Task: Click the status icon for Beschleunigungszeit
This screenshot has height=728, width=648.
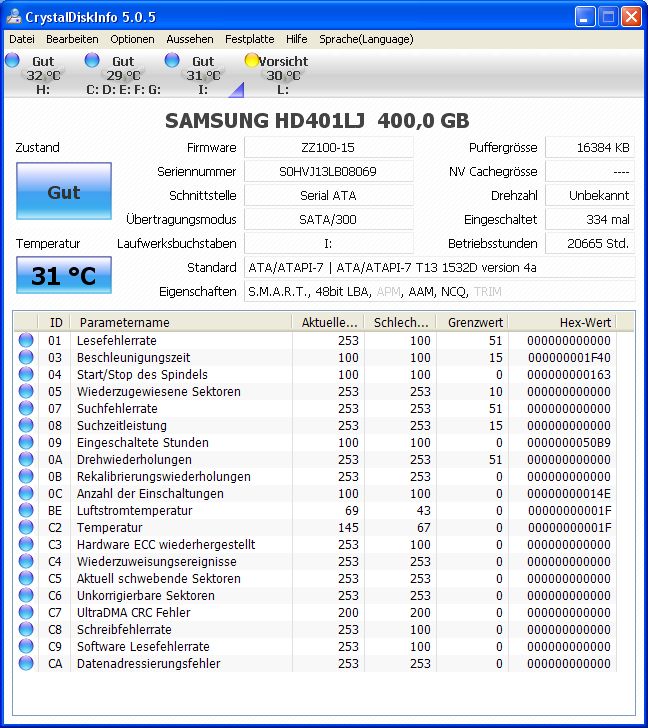Action: 26,357
